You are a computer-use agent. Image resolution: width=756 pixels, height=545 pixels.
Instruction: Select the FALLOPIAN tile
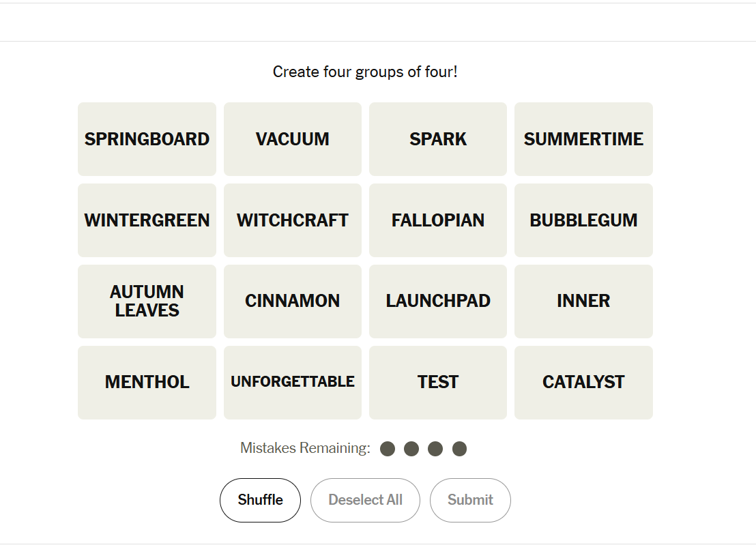click(x=437, y=220)
